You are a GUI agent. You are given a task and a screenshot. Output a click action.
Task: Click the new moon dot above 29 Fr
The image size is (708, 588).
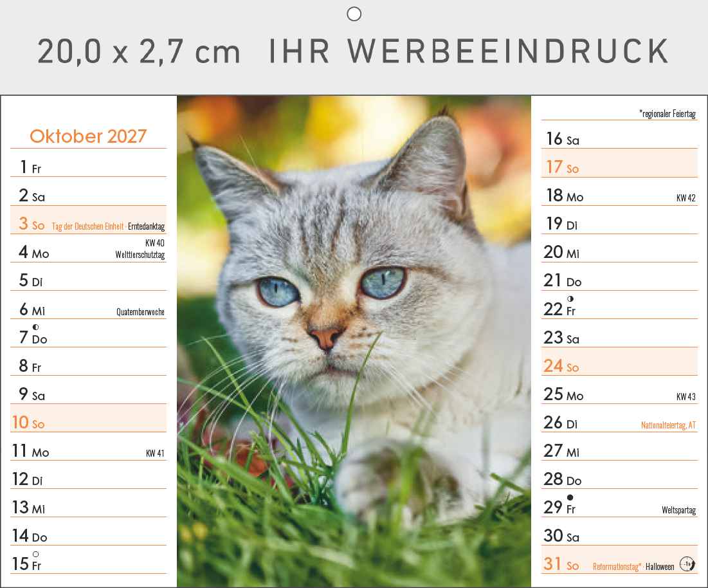(570, 497)
